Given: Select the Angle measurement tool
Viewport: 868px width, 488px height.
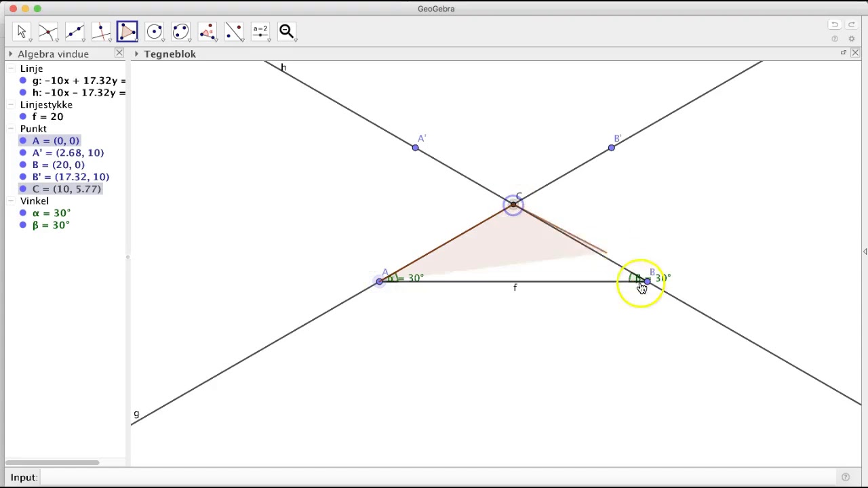Looking at the screenshot, I should (x=207, y=31).
